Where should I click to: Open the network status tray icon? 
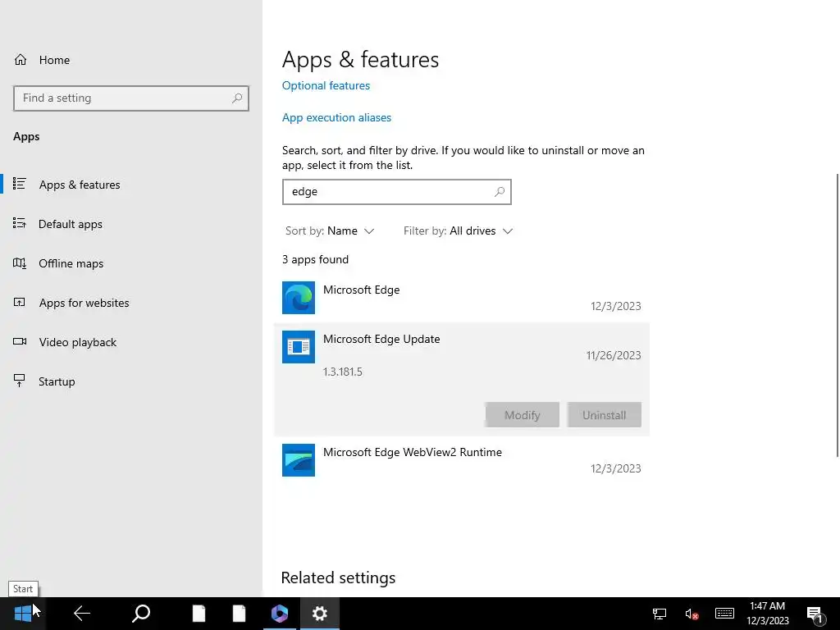(660, 614)
